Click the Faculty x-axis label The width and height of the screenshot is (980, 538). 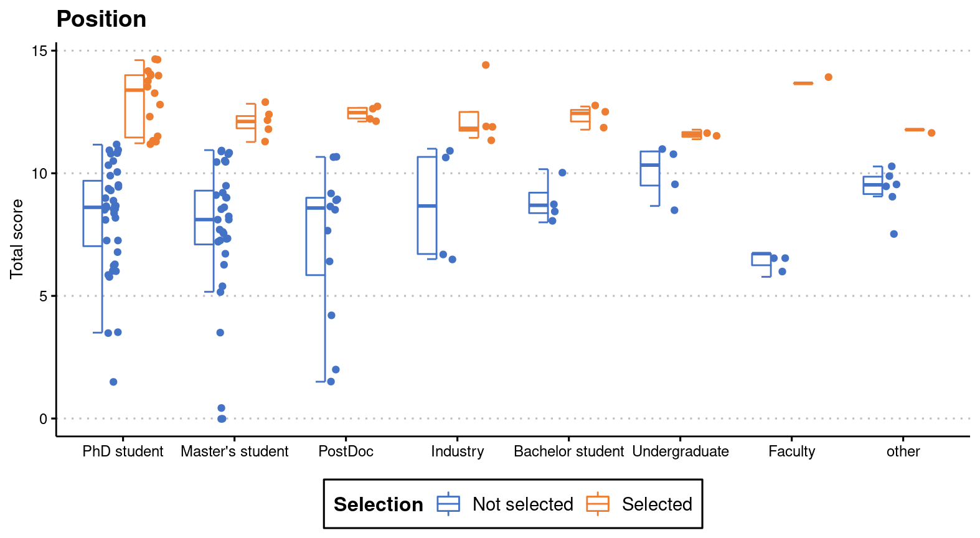coord(791,451)
